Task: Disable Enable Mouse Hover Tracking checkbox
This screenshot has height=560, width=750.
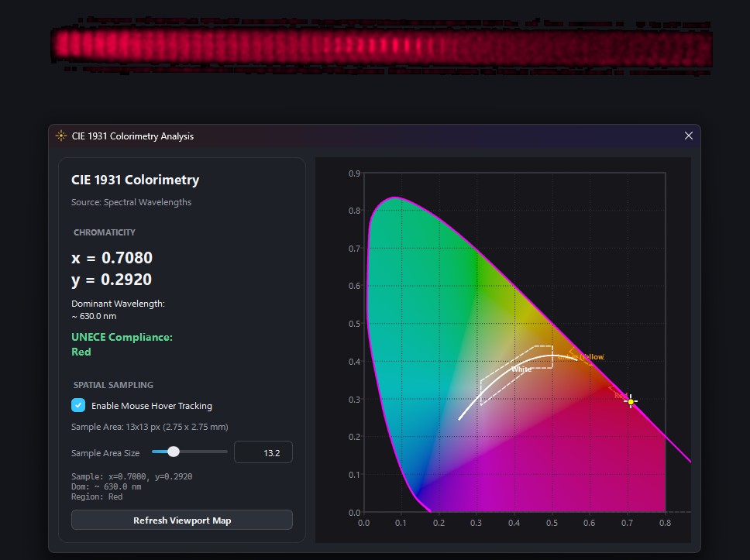Action: click(78, 405)
